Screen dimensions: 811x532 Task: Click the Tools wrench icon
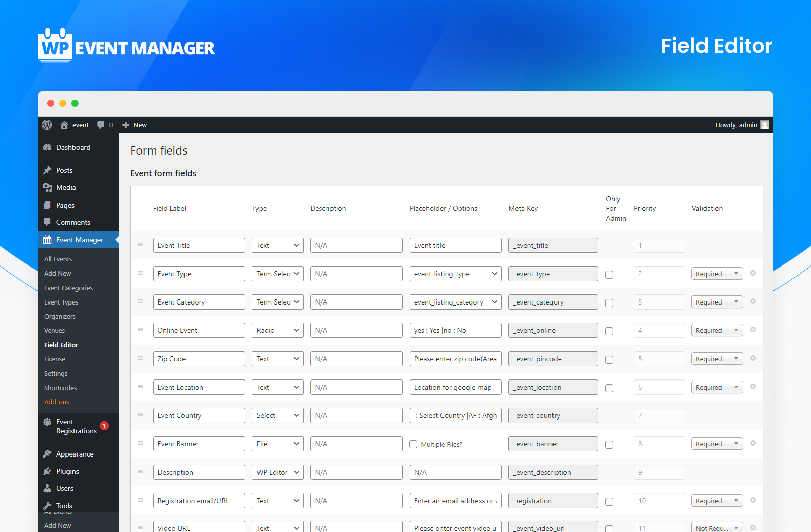(x=47, y=506)
